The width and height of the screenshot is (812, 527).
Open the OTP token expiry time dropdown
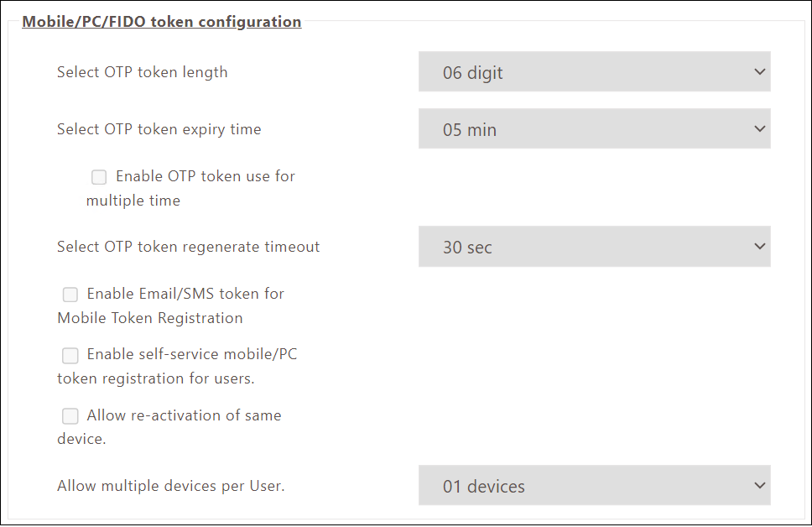[594, 130]
